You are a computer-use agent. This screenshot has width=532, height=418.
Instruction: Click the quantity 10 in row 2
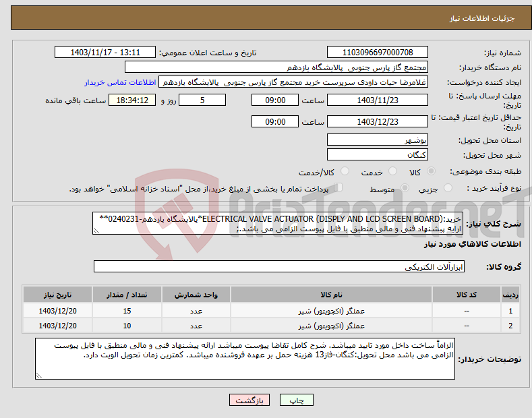click(127, 326)
